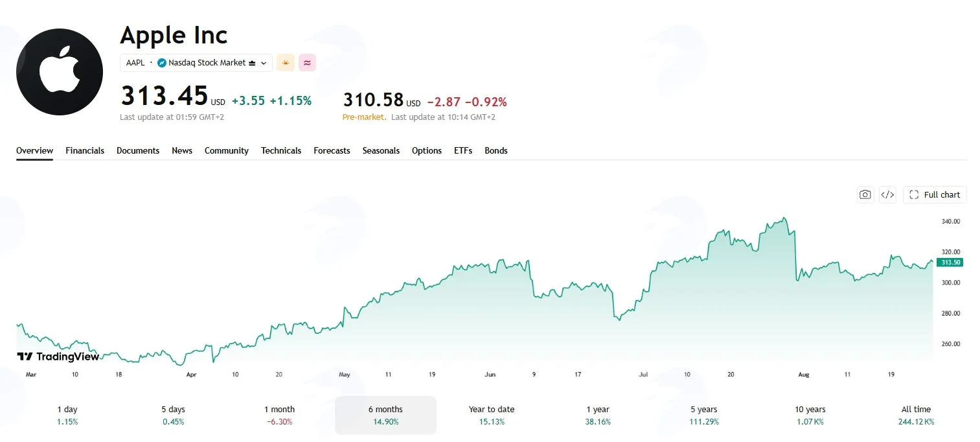Click the Apple logo image

pyautogui.click(x=60, y=72)
